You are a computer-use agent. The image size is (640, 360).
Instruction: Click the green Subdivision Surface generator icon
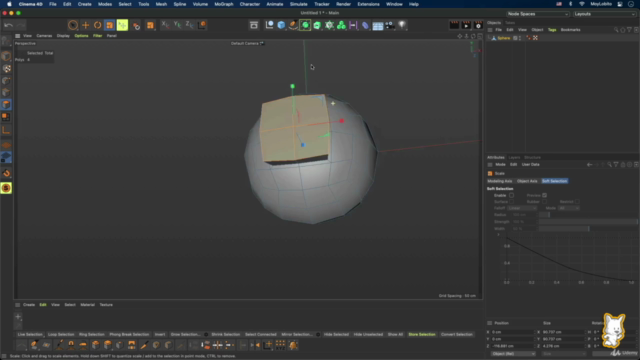coord(305,25)
